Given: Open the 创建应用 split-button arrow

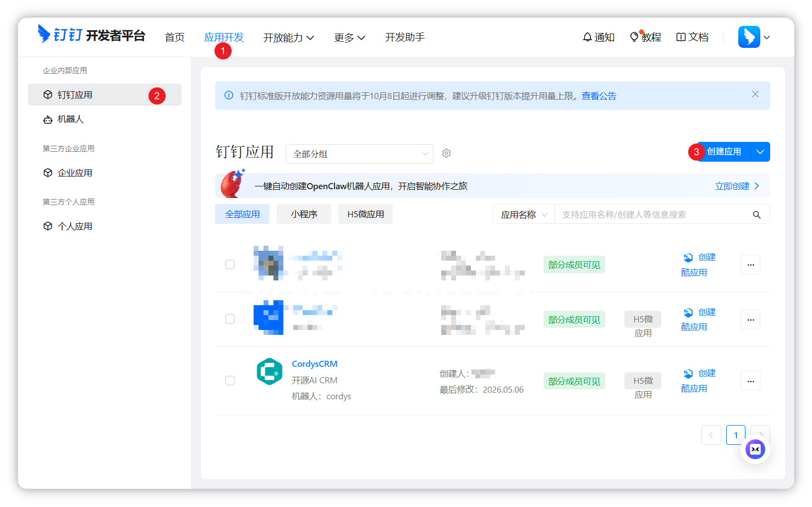Looking at the screenshot, I should (760, 152).
